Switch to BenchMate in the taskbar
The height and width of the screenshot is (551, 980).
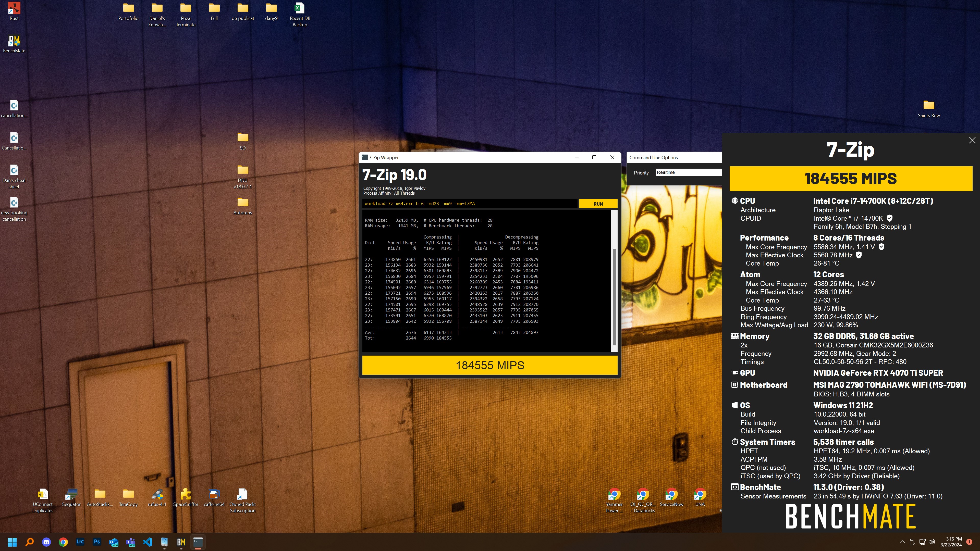pyautogui.click(x=181, y=542)
